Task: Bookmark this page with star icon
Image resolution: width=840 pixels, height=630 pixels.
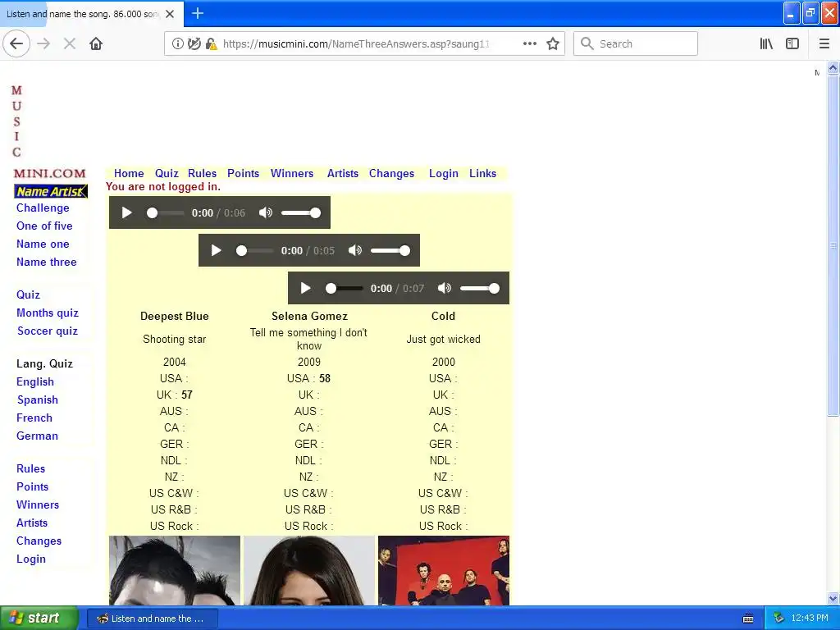Action: click(x=553, y=43)
